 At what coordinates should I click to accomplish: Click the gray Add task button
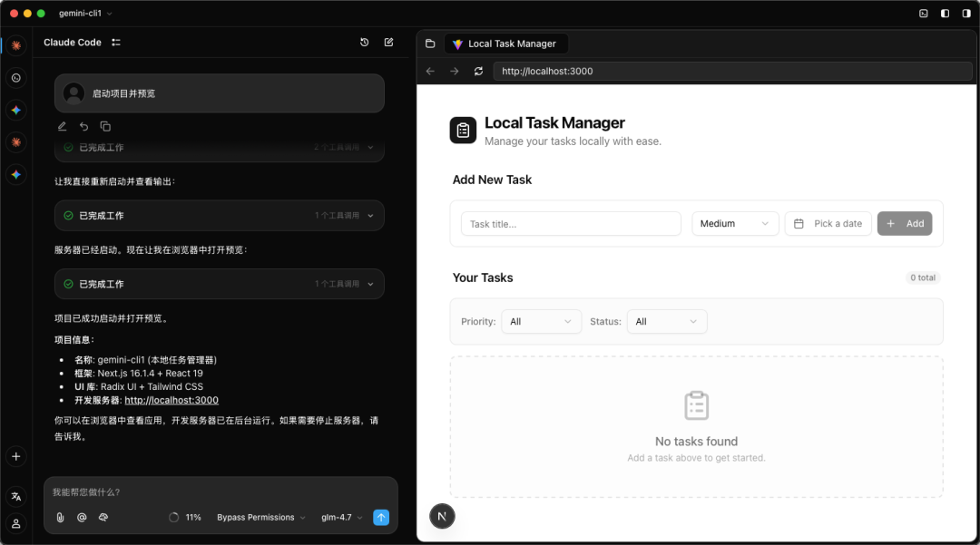pos(905,224)
